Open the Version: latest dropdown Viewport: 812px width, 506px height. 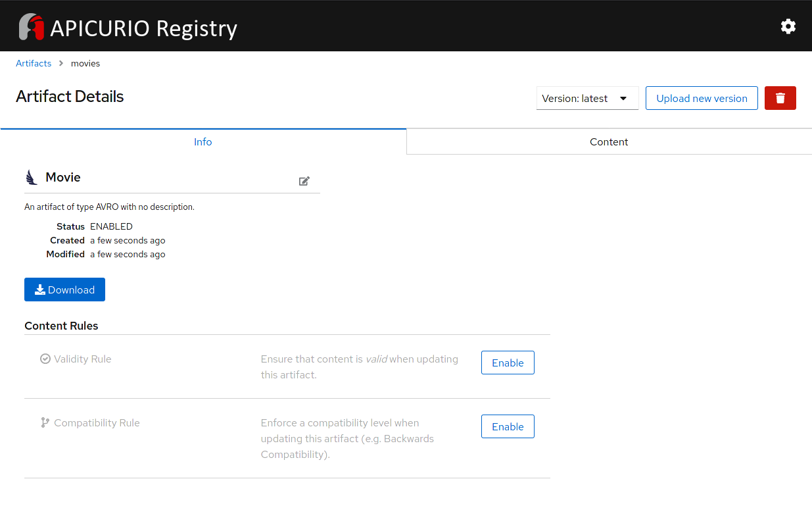[x=587, y=98]
